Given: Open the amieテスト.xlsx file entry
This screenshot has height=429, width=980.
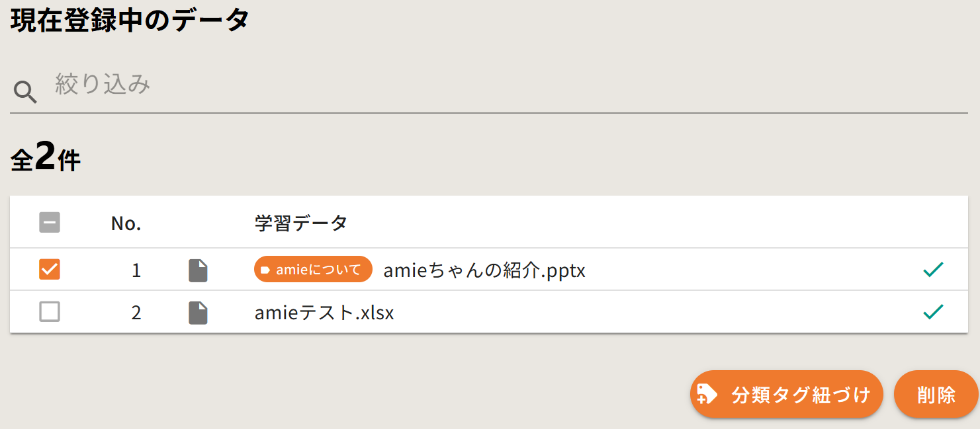Looking at the screenshot, I should [x=324, y=313].
